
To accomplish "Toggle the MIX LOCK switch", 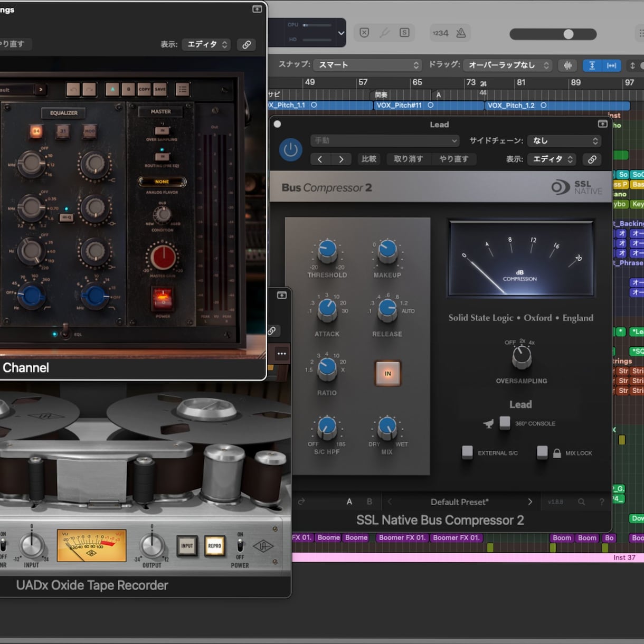I will click(542, 452).
